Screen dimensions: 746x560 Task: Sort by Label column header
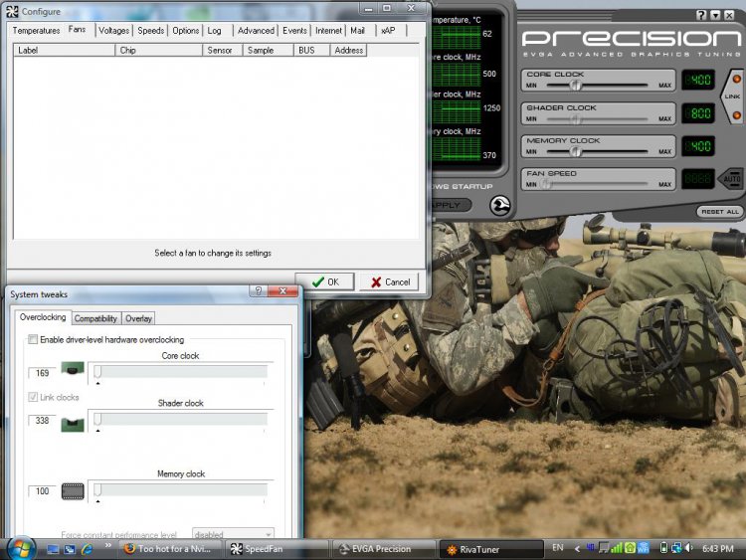pos(65,50)
